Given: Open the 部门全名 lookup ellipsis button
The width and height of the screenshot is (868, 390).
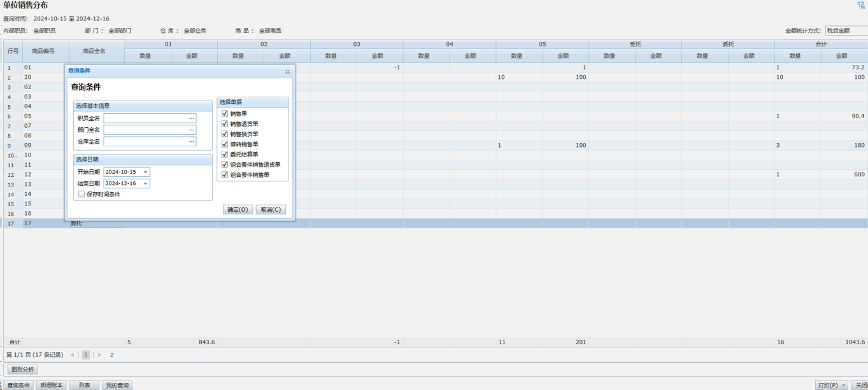Looking at the screenshot, I should 192,130.
